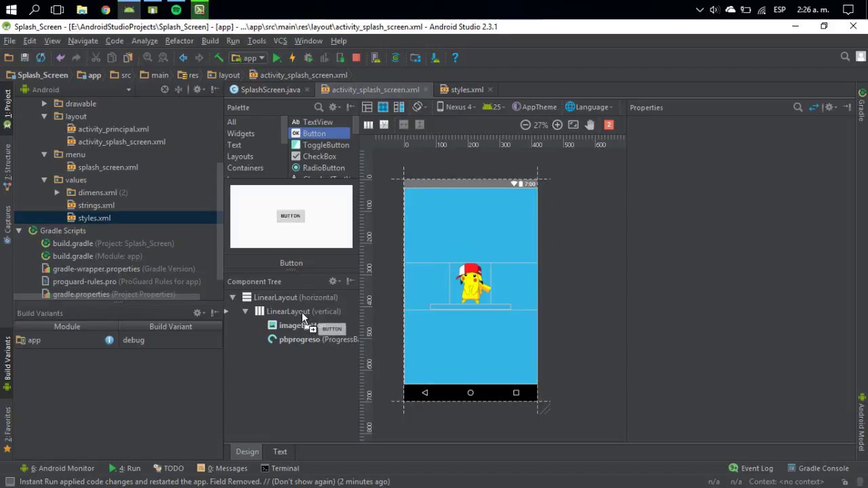This screenshot has width=868, height=488.
Task: Open the Terminal tool window
Action: 280,468
